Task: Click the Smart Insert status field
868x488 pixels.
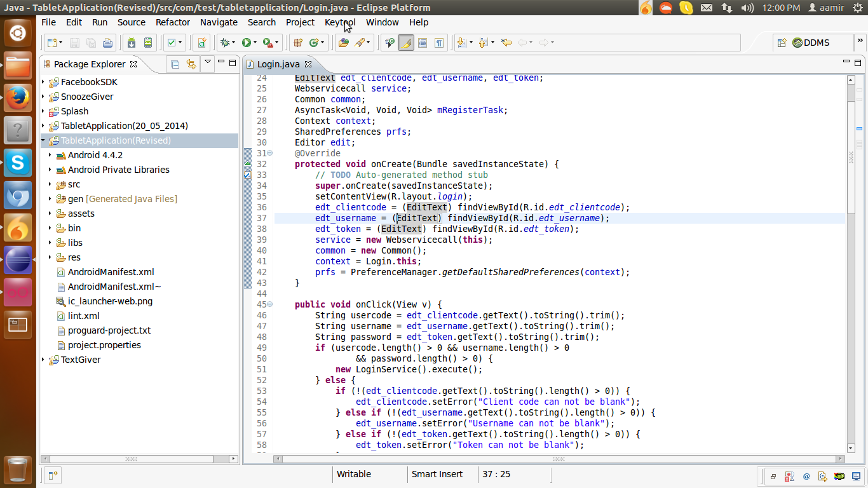Action: 437,474
